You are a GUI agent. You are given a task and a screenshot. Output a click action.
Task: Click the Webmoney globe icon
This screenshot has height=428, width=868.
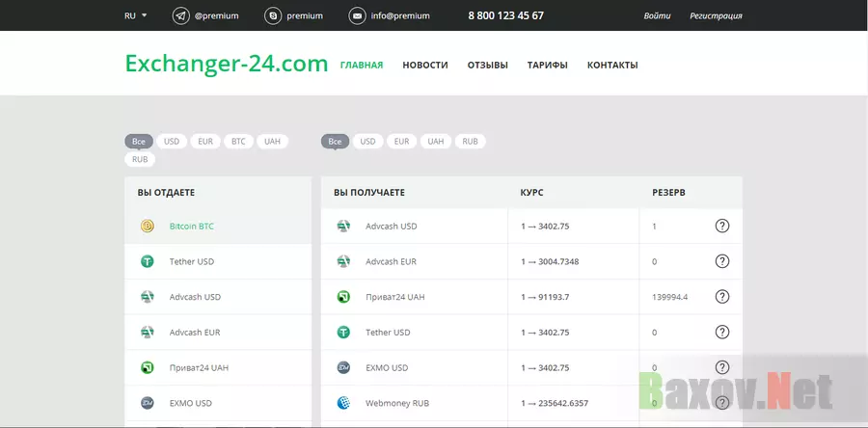[343, 403]
